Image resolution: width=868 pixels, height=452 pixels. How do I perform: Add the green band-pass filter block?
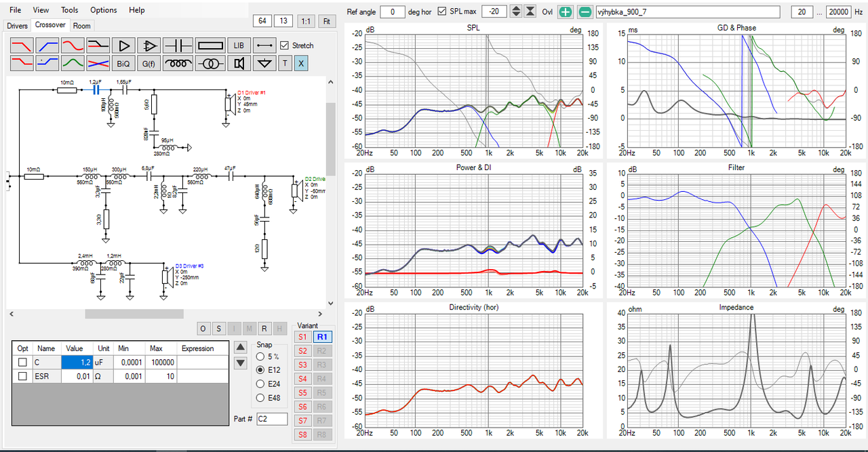click(73, 63)
